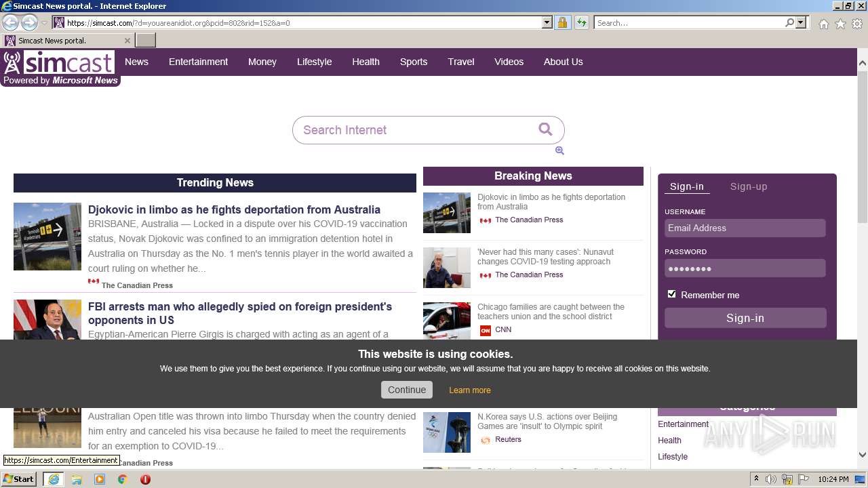Screen dimensions: 868x488
Task: Open the Favorites star icon
Action: pos(840,24)
